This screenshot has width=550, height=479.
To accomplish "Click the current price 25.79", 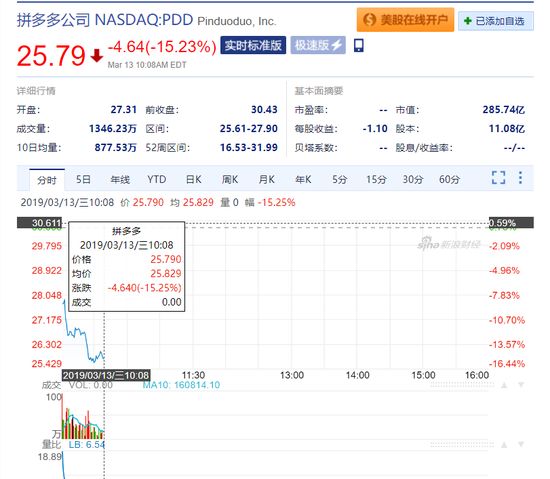I will tap(51, 55).
